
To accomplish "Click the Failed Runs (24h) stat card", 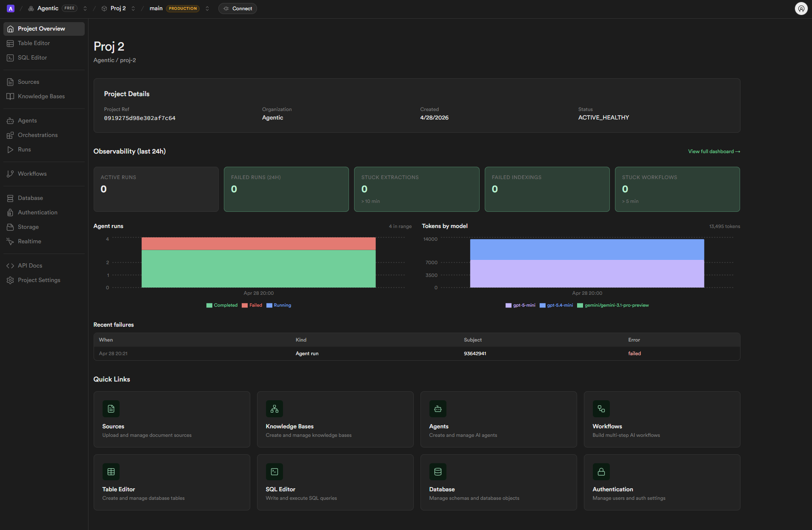I will point(286,189).
